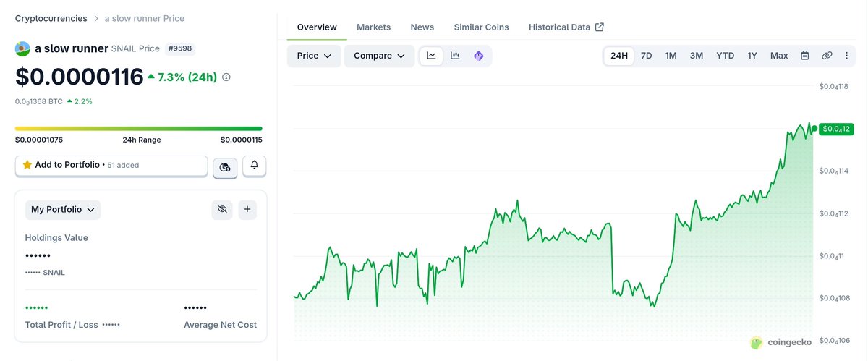Open the calendar date range picker
This screenshot has height=361, width=868.
point(804,56)
